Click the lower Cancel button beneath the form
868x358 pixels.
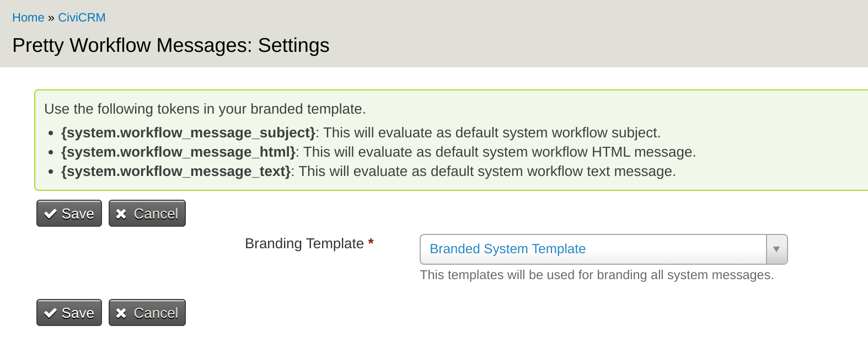[147, 313]
